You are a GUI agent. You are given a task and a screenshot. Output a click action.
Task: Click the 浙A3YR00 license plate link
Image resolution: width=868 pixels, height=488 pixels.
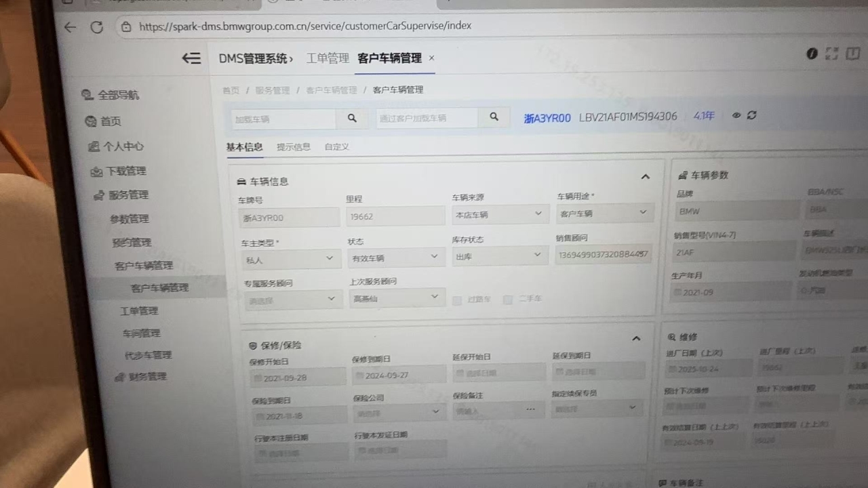(x=547, y=117)
